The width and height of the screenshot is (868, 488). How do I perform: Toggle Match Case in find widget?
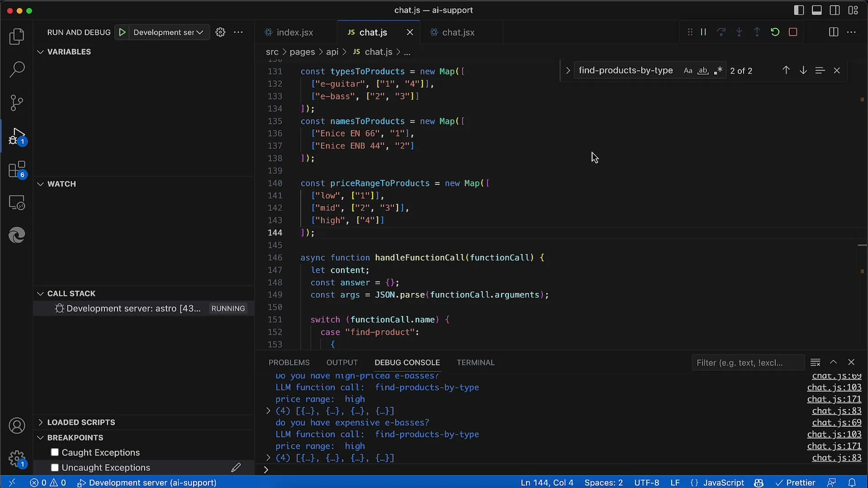click(688, 71)
